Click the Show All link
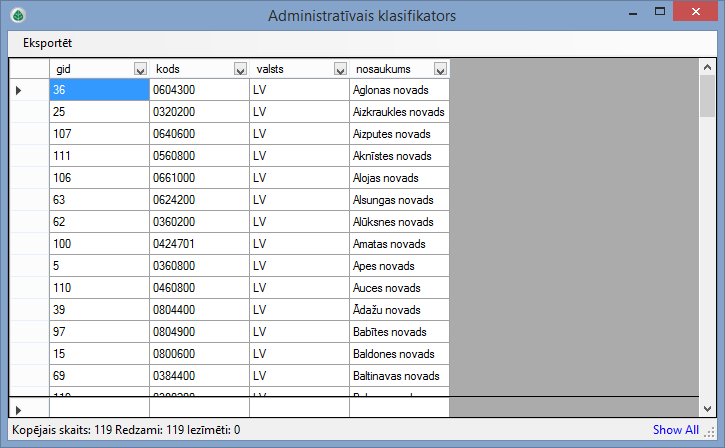Image resolution: width=725 pixels, height=448 pixels. point(675,430)
